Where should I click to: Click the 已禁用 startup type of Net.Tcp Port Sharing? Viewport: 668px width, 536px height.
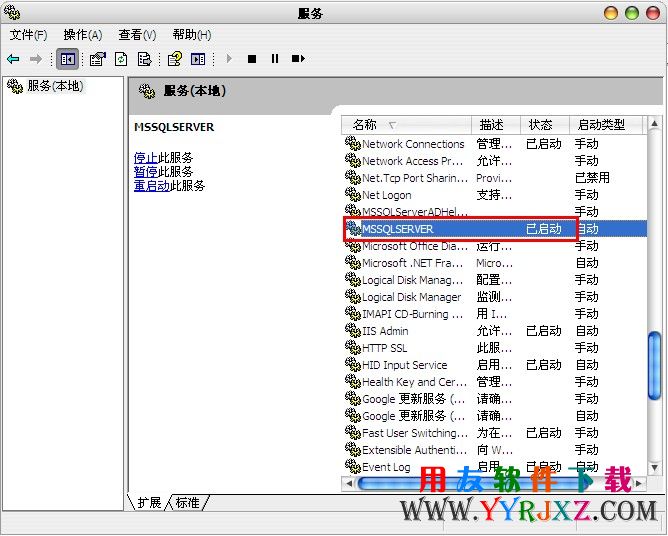[x=592, y=178]
